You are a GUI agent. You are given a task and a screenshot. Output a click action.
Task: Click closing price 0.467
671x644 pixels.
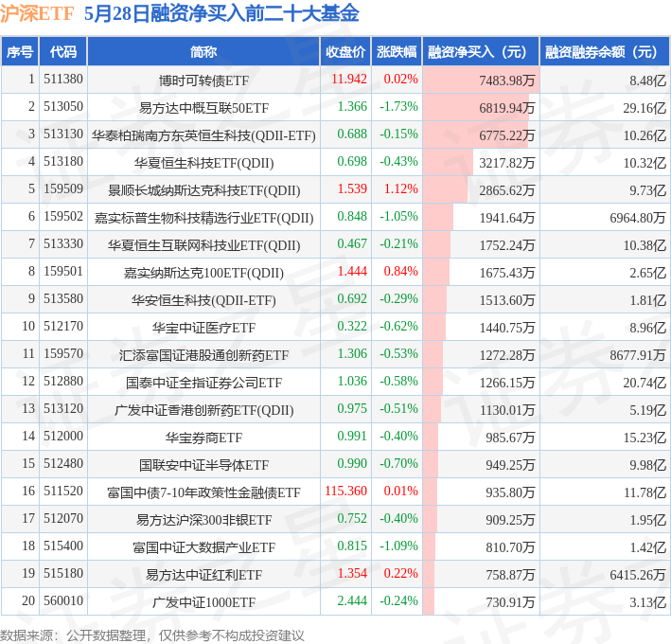[352, 243]
